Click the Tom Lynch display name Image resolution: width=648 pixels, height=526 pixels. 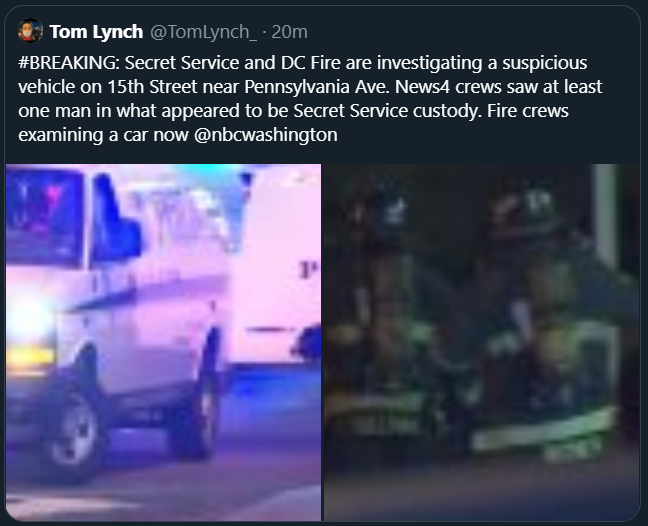(96, 32)
